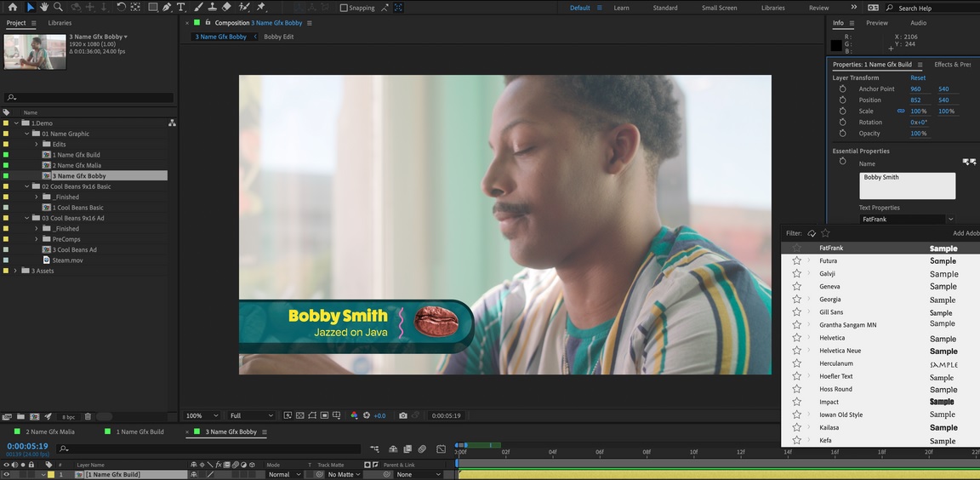Open the Full resolution dropdown
The image size is (980, 480).
point(252,415)
